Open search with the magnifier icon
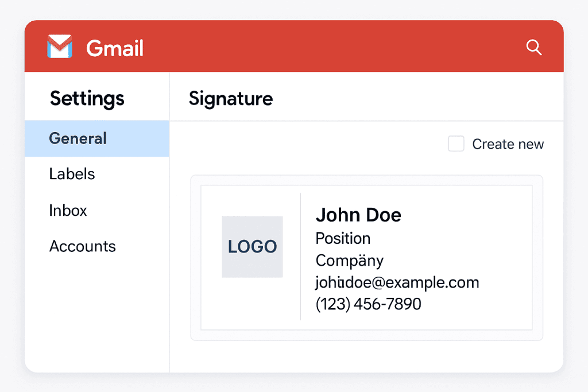Screen dimensions: 588x392 (x=534, y=48)
